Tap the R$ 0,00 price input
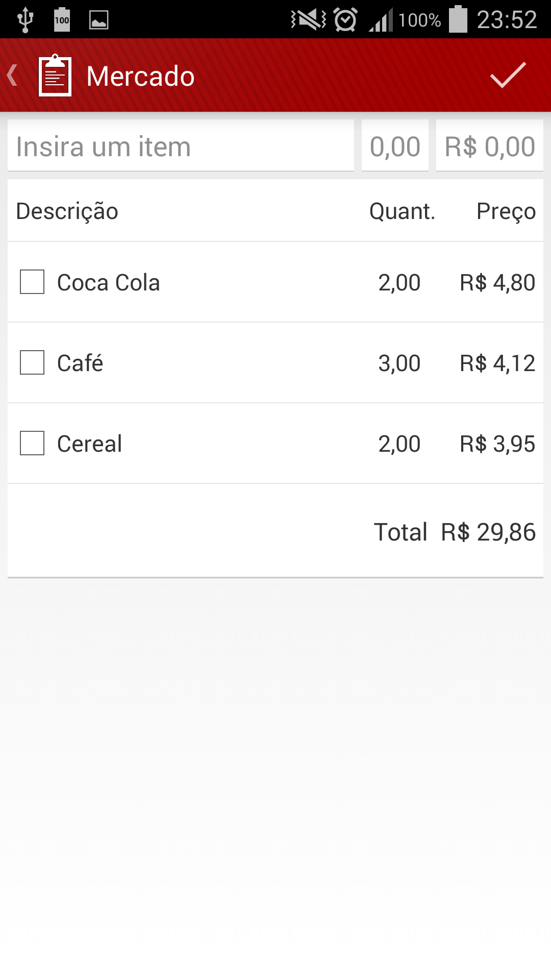This screenshot has width=551, height=980. pos(489,146)
